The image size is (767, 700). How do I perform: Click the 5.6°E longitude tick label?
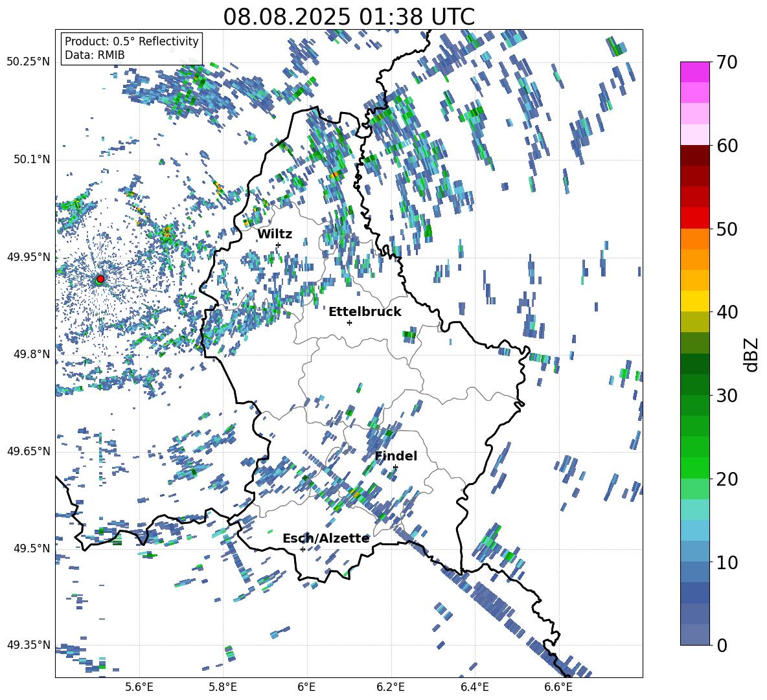[139, 687]
